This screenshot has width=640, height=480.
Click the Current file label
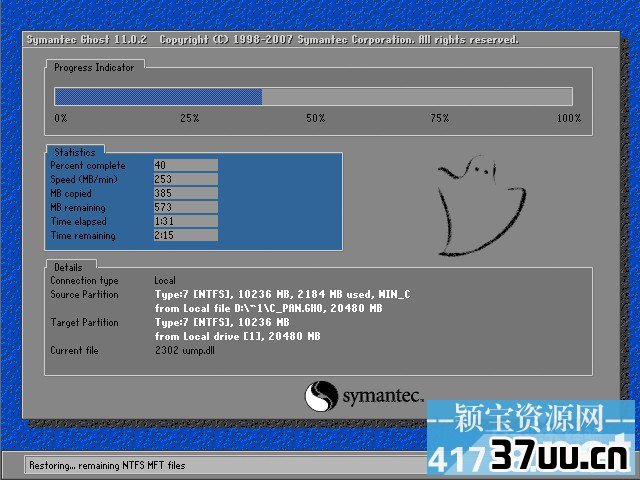[x=74, y=350]
